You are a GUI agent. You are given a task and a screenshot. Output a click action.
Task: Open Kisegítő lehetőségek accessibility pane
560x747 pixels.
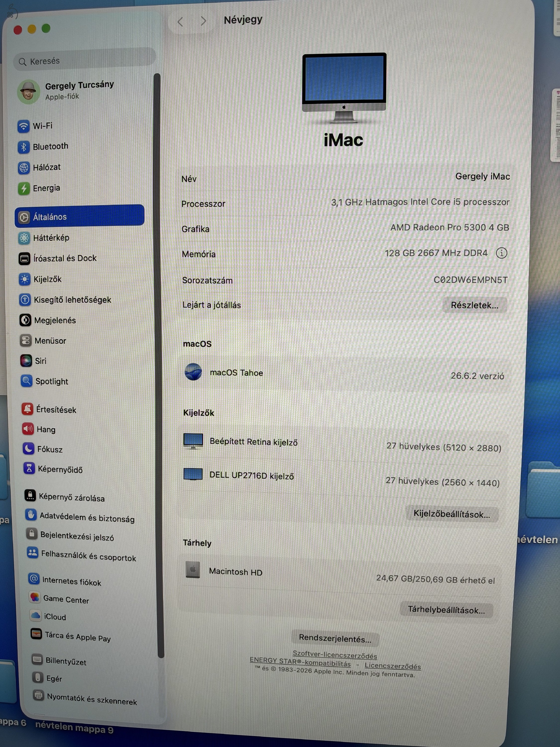(65, 300)
